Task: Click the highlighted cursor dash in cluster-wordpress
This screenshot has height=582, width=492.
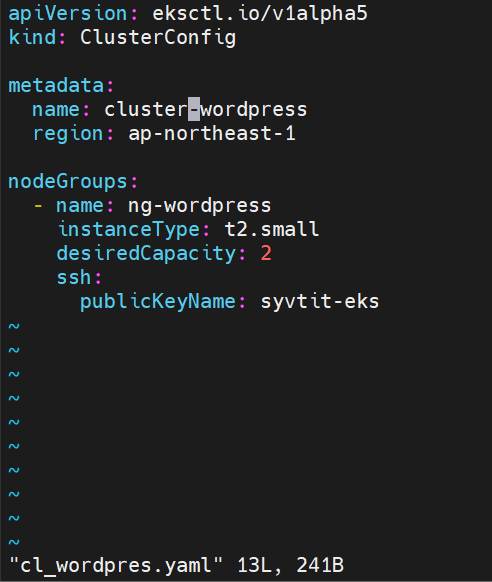Action: tap(194, 109)
